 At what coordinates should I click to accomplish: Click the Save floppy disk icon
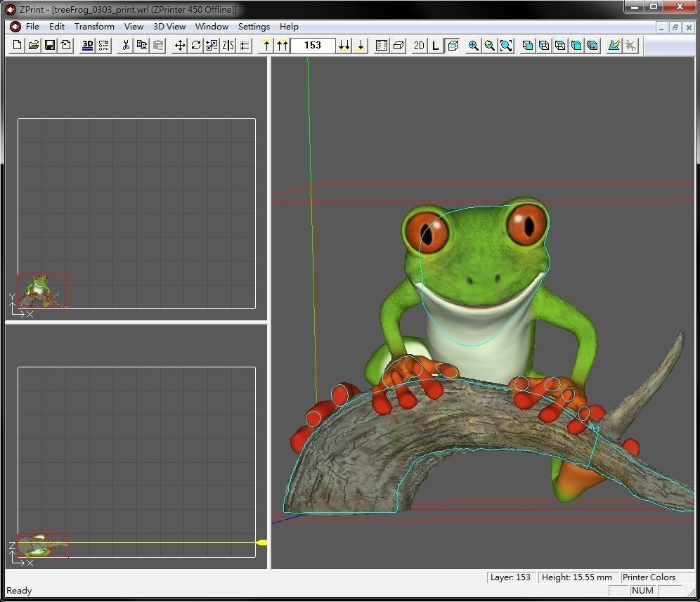pyautogui.click(x=50, y=46)
